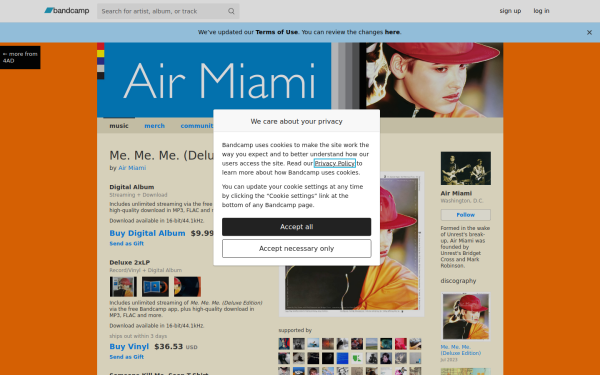Click Accept necessary only button
600x375 pixels.
pyautogui.click(x=297, y=249)
